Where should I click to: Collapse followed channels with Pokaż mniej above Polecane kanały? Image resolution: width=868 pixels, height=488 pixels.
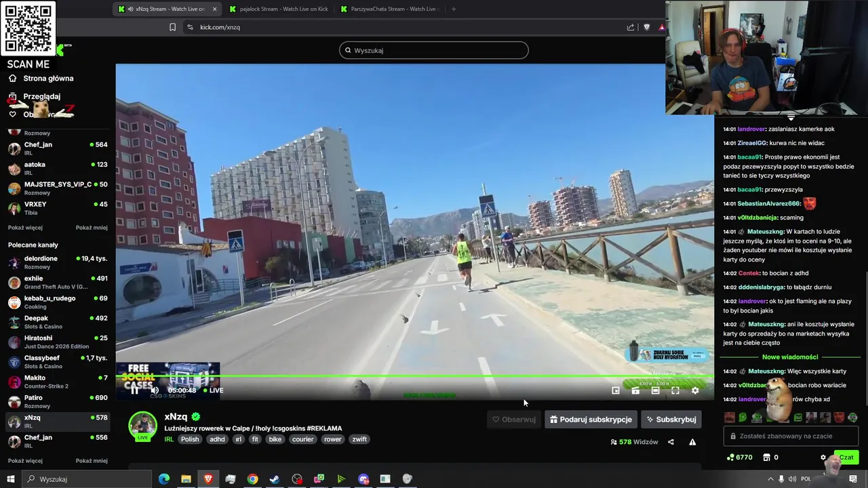pyautogui.click(x=92, y=228)
